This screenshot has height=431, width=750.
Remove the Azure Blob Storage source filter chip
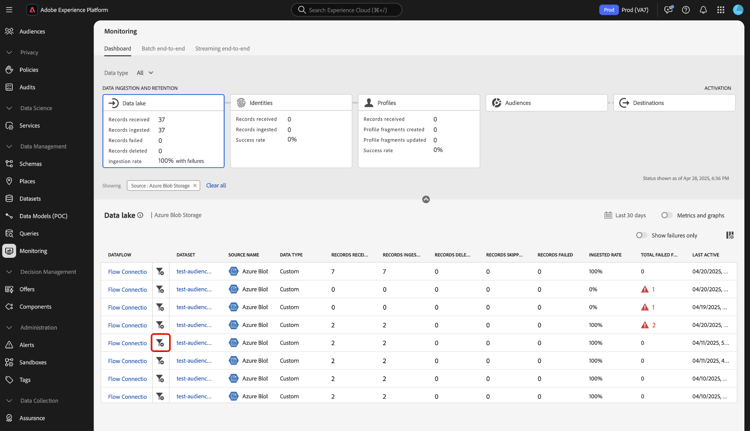click(x=195, y=186)
